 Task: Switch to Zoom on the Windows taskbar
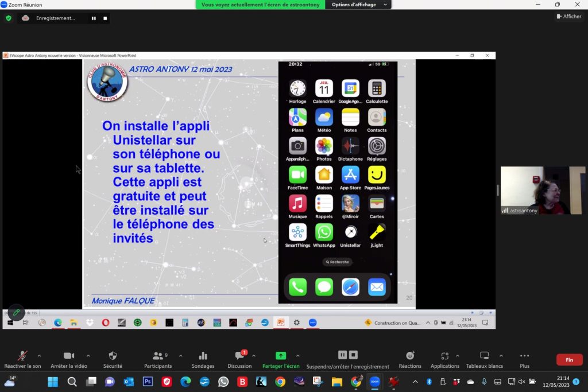(374, 382)
